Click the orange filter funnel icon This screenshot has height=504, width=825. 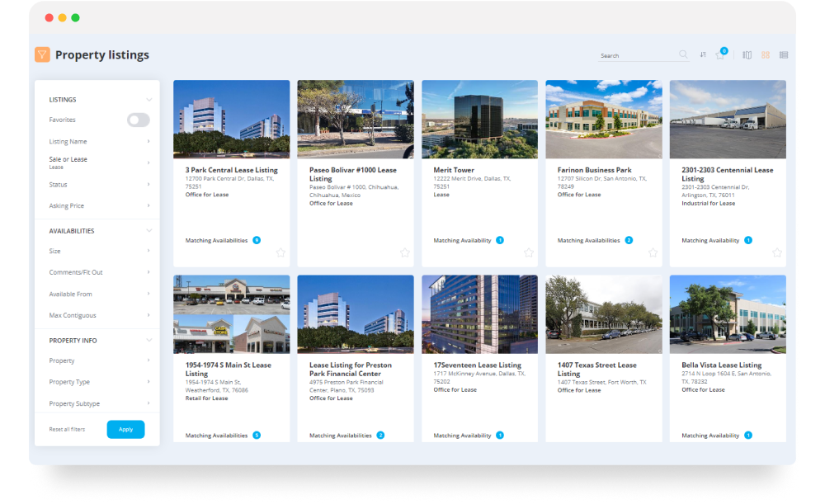point(43,54)
